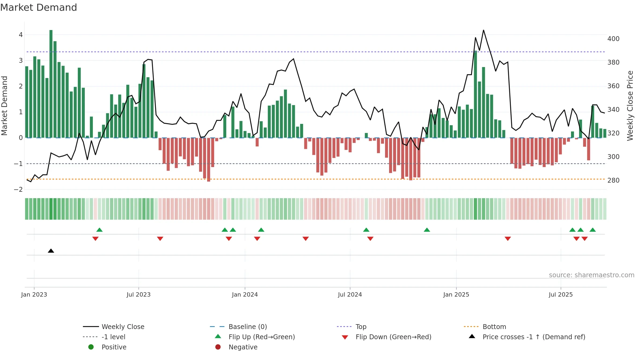Toggle the Top legend line
The width and height of the screenshot is (644, 362).
tap(352, 327)
